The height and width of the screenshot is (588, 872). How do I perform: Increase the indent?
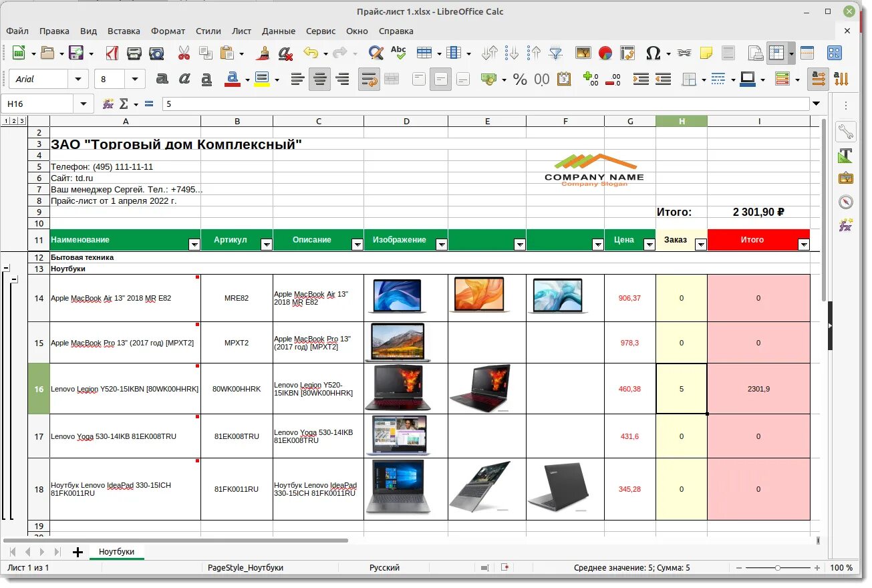641,80
